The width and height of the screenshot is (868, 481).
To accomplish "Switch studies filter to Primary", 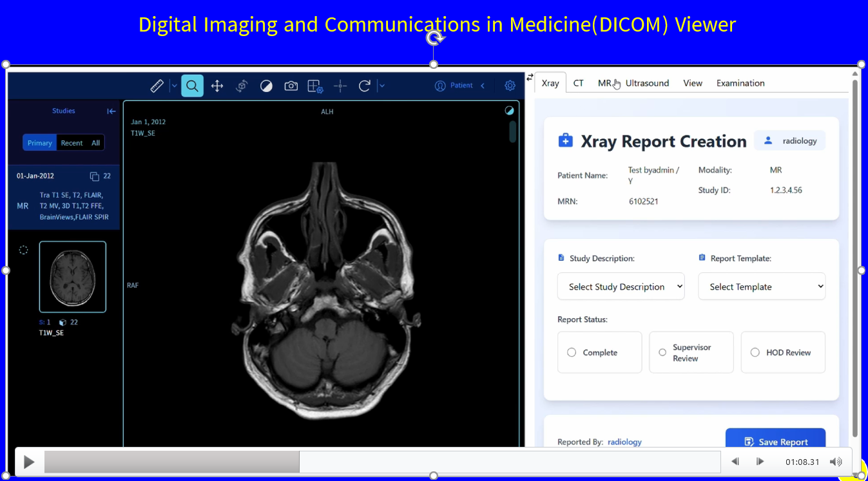I will tap(40, 143).
